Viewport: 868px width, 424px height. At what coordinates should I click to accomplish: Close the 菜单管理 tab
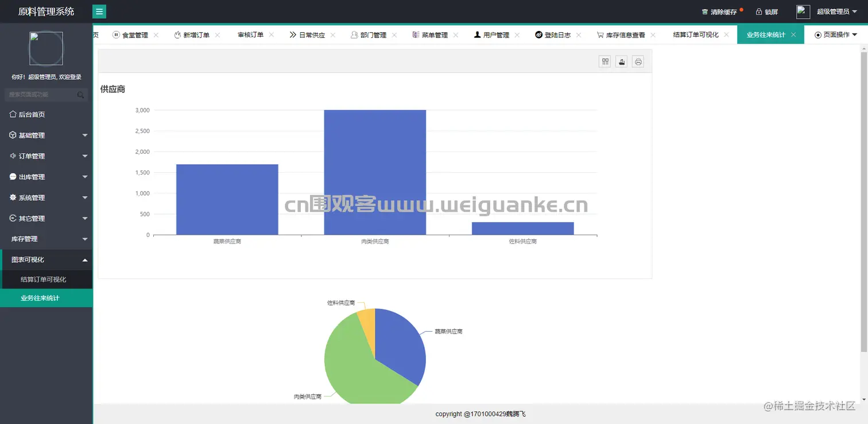pyautogui.click(x=456, y=35)
